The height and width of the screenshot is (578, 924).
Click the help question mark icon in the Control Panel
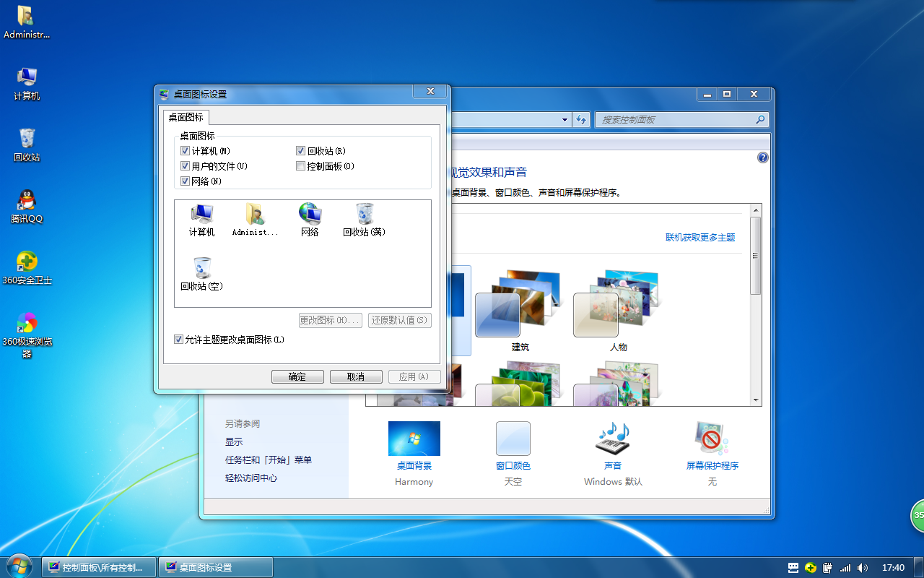click(763, 158)
